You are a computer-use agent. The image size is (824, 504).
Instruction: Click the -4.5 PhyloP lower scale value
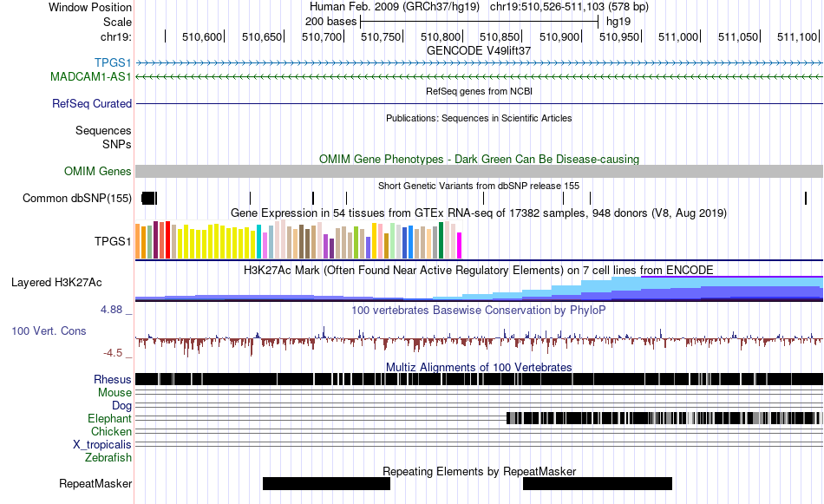[113, 353]
